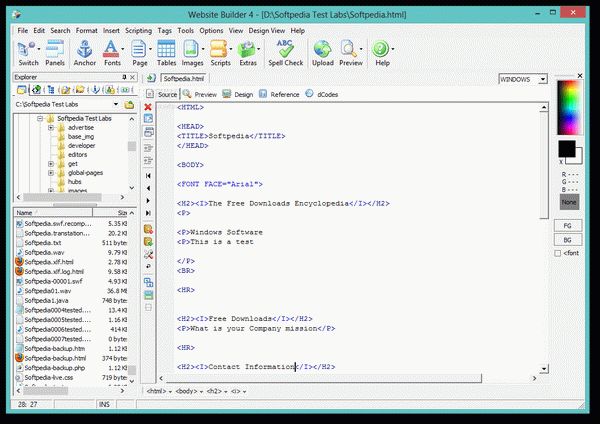Expand the advertise folder in the tree
Screen dimensions: 600x424
coord(51,127)
